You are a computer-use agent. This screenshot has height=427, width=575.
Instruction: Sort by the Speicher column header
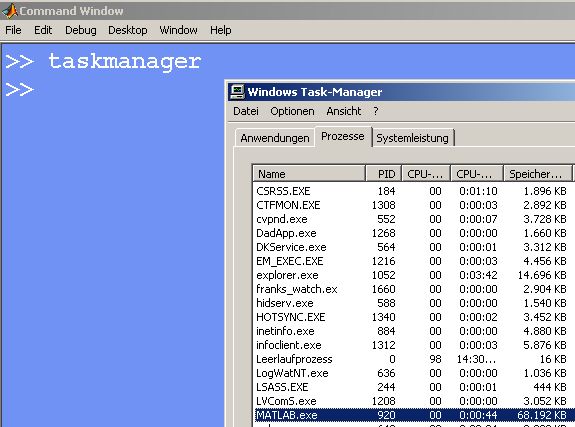click(x=538, y=174)
